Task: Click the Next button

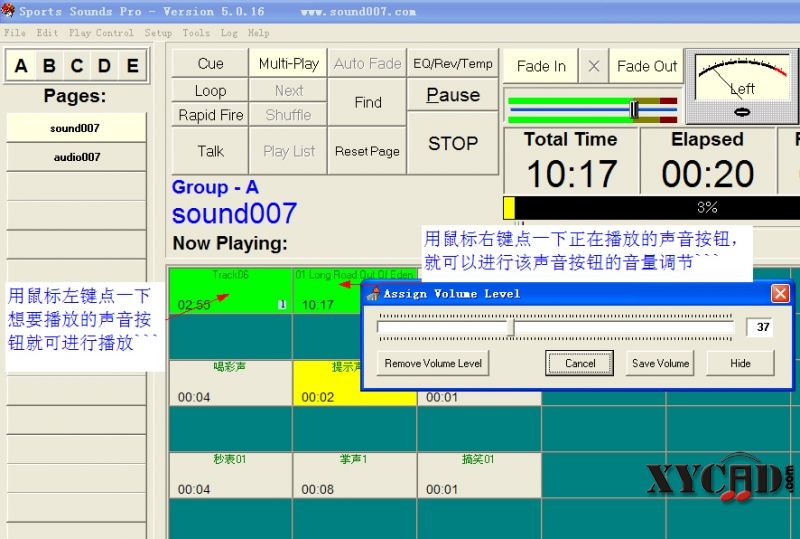Action: [x=288, y=90]
